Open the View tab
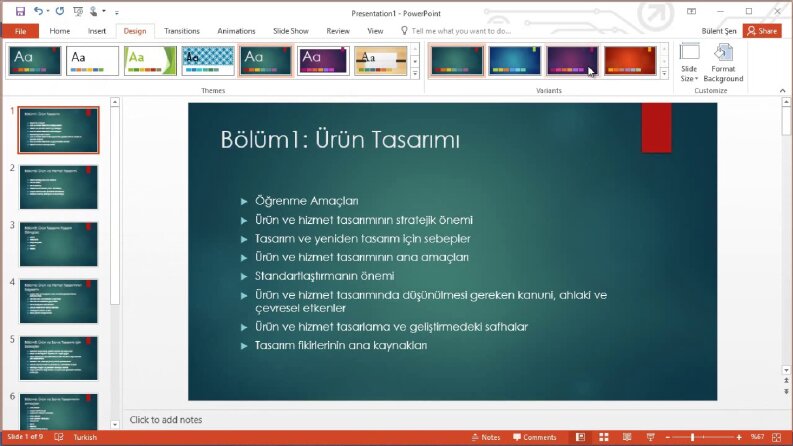The height and width of the screenshot is (446, 793). tap(375, 31)
